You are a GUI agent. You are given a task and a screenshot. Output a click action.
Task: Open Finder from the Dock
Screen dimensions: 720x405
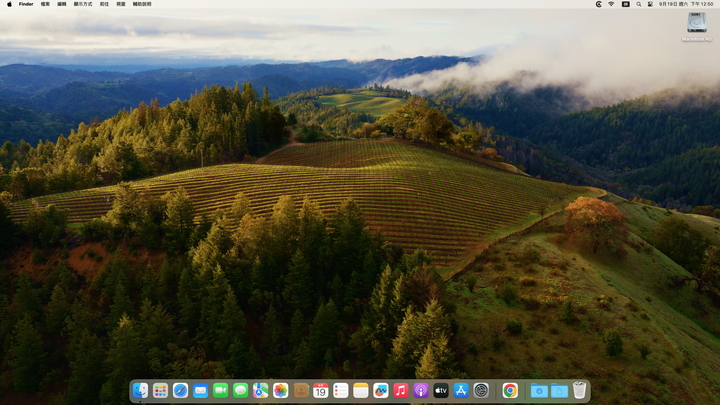[x=140, y=391]
